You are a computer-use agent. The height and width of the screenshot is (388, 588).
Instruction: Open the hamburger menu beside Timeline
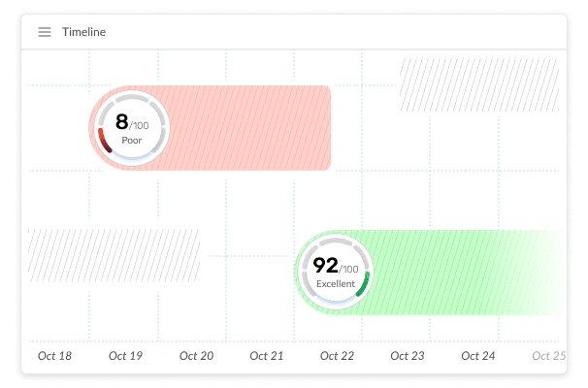[x=45, y=32]
